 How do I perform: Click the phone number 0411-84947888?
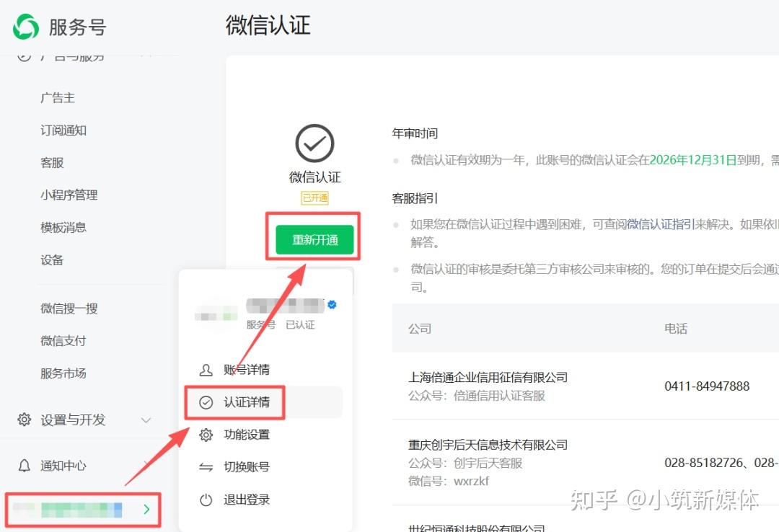tap(707, 386)
